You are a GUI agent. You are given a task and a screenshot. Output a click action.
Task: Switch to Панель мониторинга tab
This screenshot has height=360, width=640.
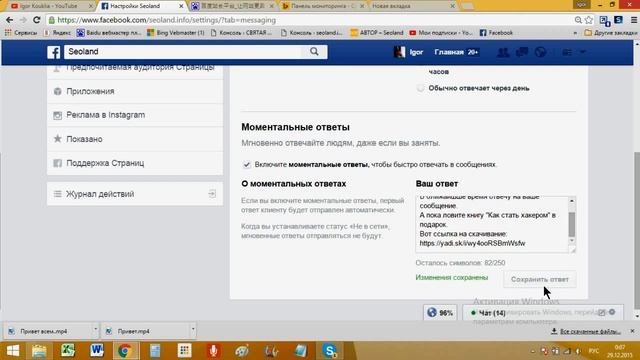322,6
